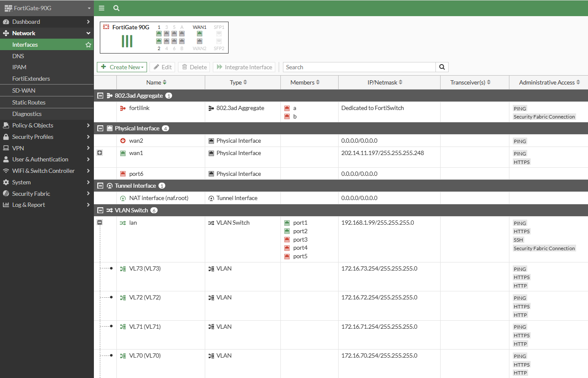
Task: Expand the System menu
Action: (x=47, y=182)
